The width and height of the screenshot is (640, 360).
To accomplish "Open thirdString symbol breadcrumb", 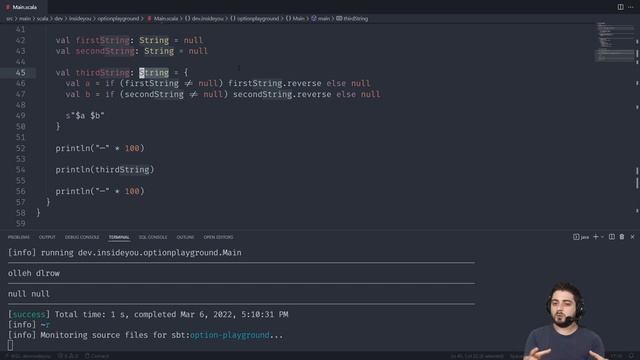I will click(352, 18).
